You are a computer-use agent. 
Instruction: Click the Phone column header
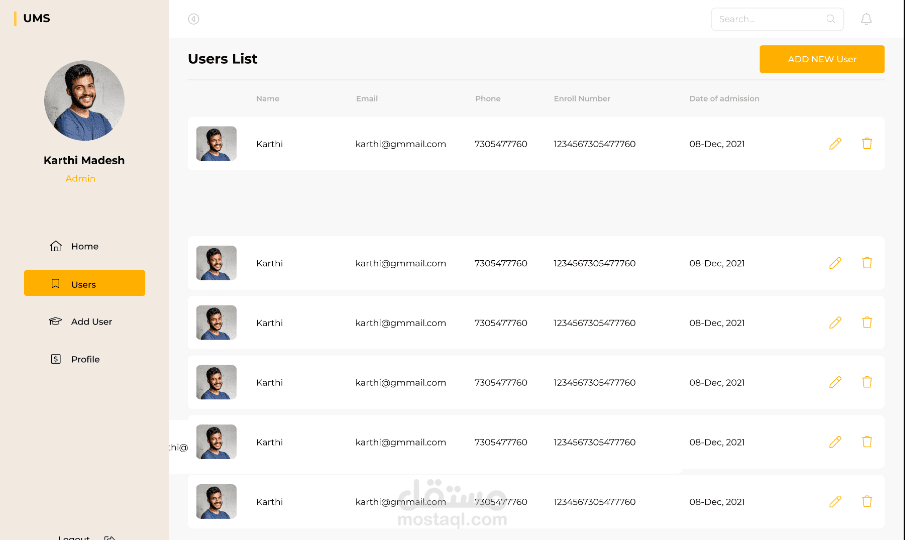488,99
